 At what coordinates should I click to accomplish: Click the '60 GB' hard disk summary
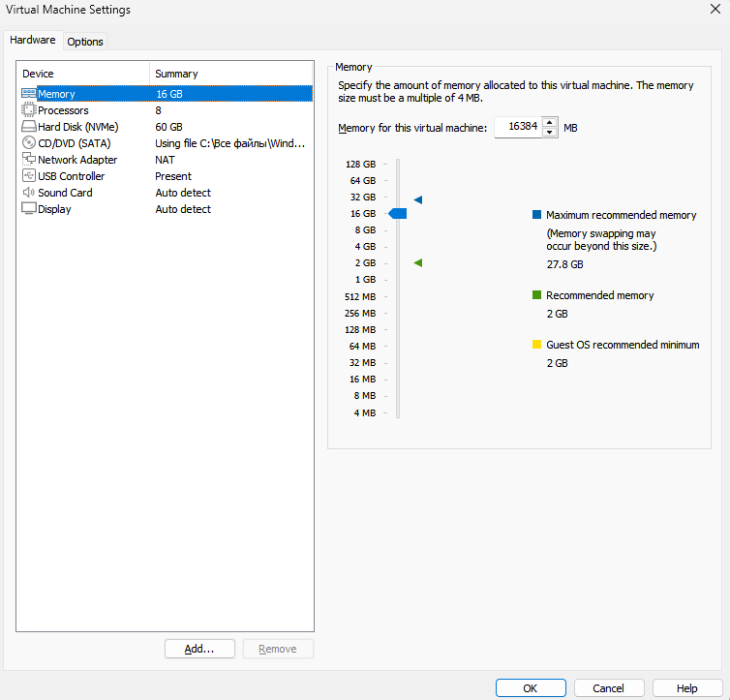169,127
